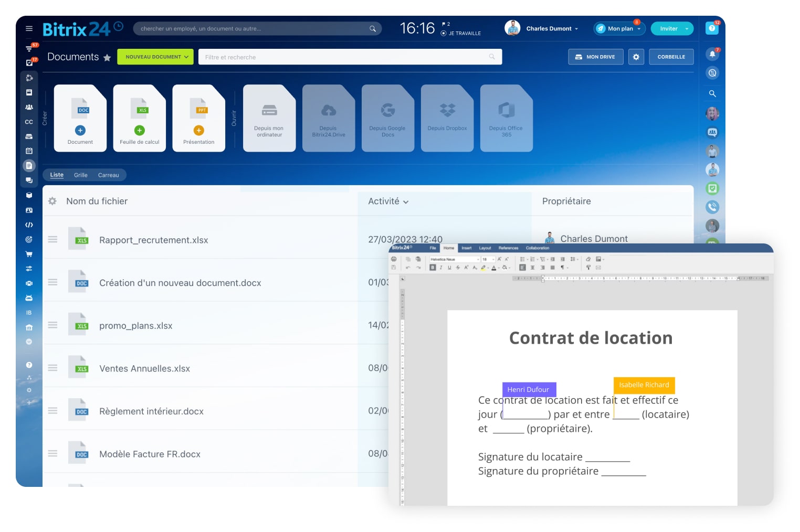The height and width of the screenshot is (532, 800).
Task: Click the text highlight color button
Action: 483,268
